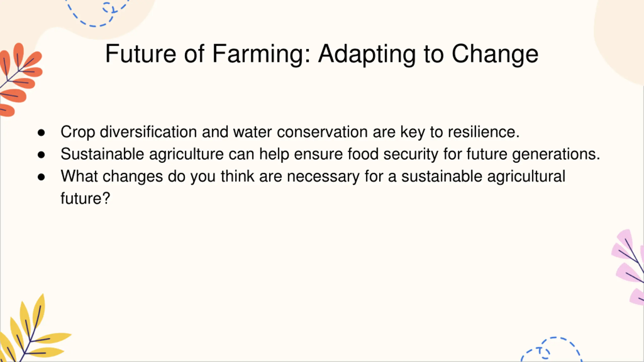Screen dimensions: 644x362
Task: Click the second bullet point marker
Action: pos(41,155)
